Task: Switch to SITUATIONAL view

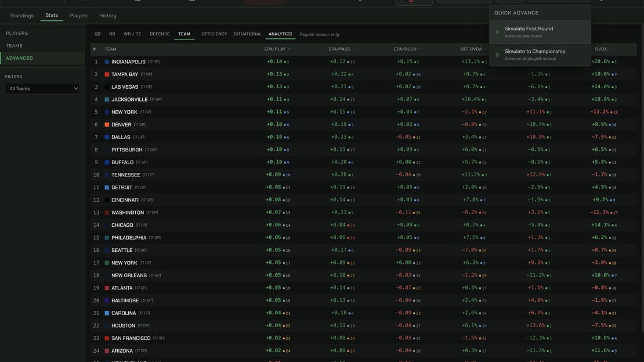Action: tap(248, 34)
